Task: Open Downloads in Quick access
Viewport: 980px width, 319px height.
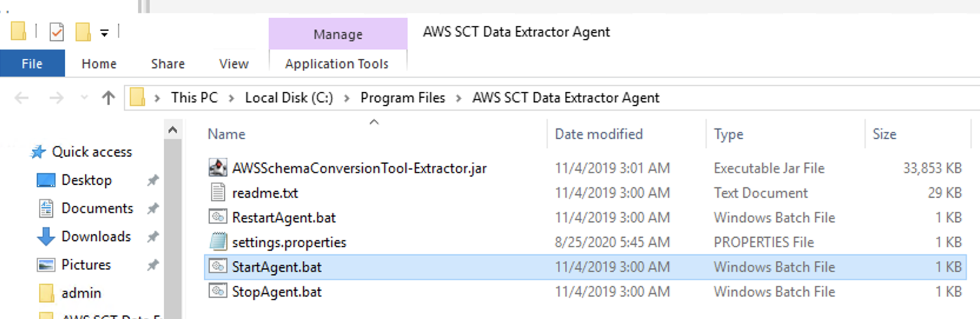Action: (96, 237)
